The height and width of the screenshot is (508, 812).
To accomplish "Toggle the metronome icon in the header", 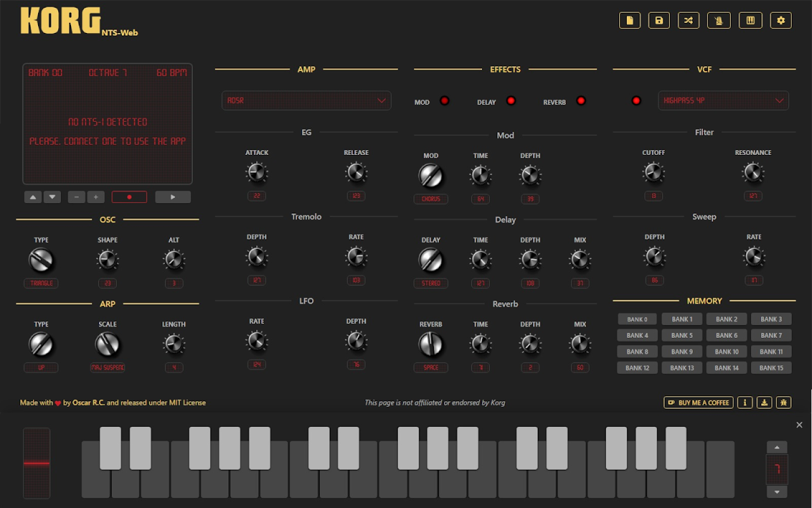I will pyautogui.click(x=719, y=20).
